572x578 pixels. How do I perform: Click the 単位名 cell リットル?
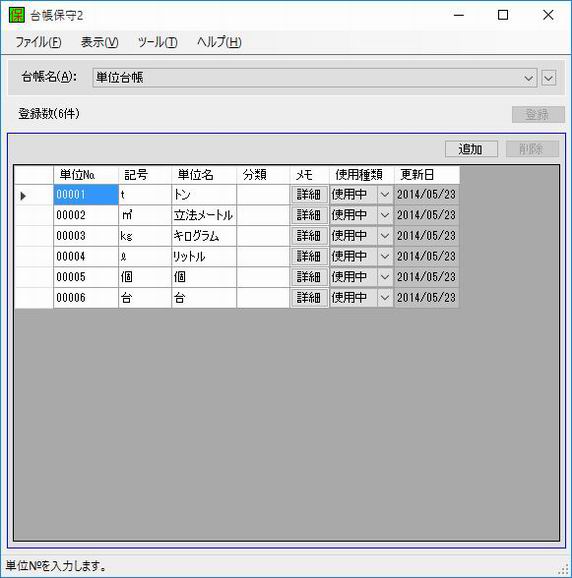(204, 257)
